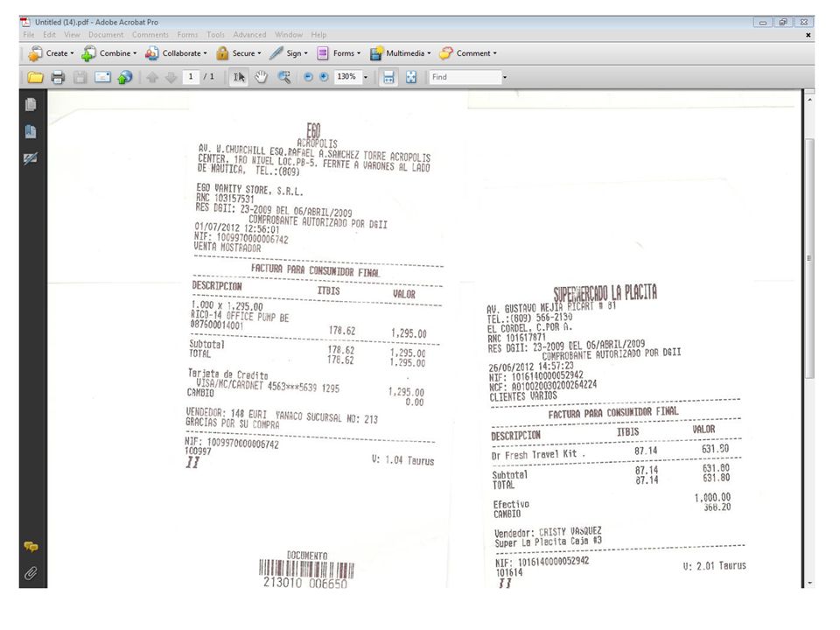The image size is (840, 630).
Task: Open the Find options dropdown arrow
Action: [505, 77]
